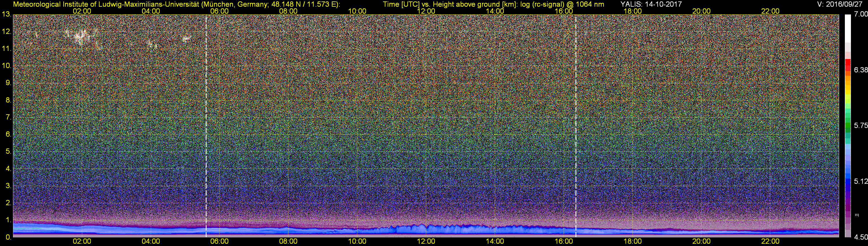Image resolution: width=868 pixels, height=246 pixels.
Task: Click the 12:00 label on the top axis
Action: click(x=426, y=11)
